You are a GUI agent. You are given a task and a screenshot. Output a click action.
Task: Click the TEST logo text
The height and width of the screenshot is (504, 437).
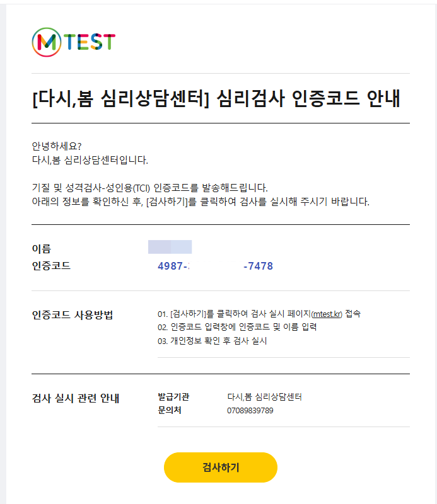(x=89, y=42)
